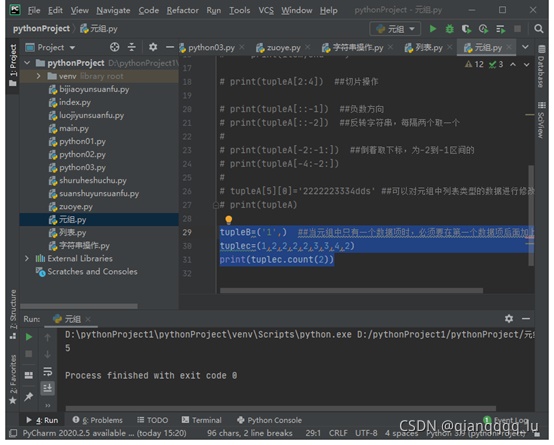Open Run panel settings gear
The width and height of the screenshot is (554, 445).
click(x=509, y=319)
